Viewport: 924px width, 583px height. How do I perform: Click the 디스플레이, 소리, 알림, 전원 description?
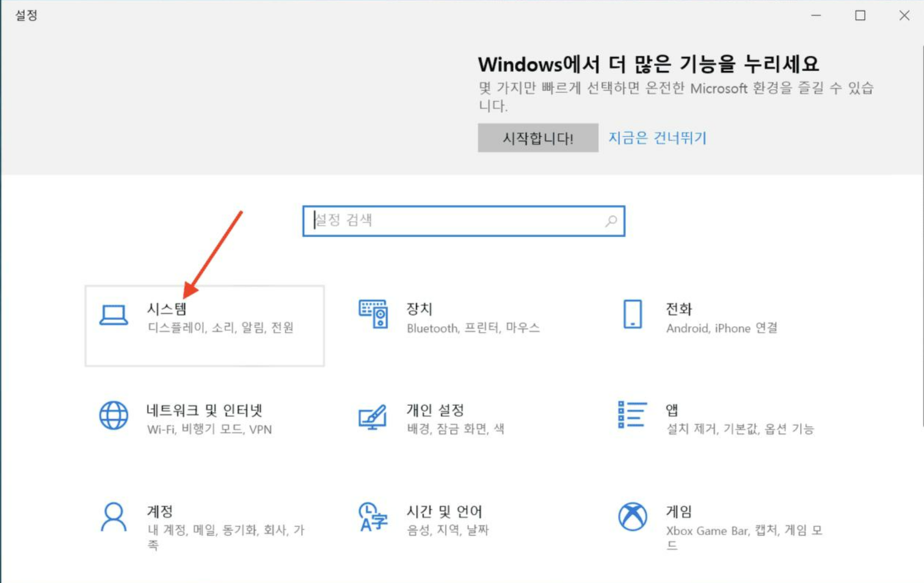(221, 328)
